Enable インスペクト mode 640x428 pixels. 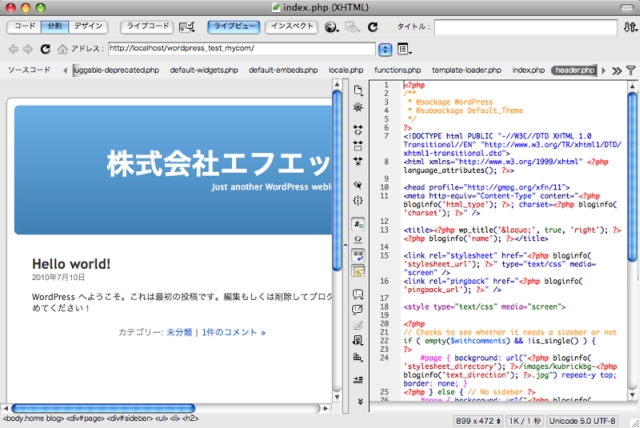pyautogui.click(x=291, y=27)
